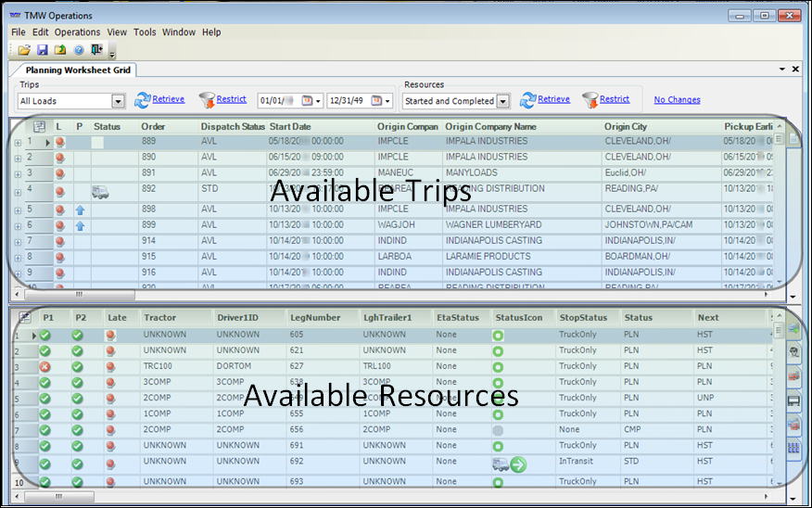The width and height of the screenshot is (812, 508).
Task: Click the green P2 checkmark in resource row 1
Action: (x=77, y=335)
